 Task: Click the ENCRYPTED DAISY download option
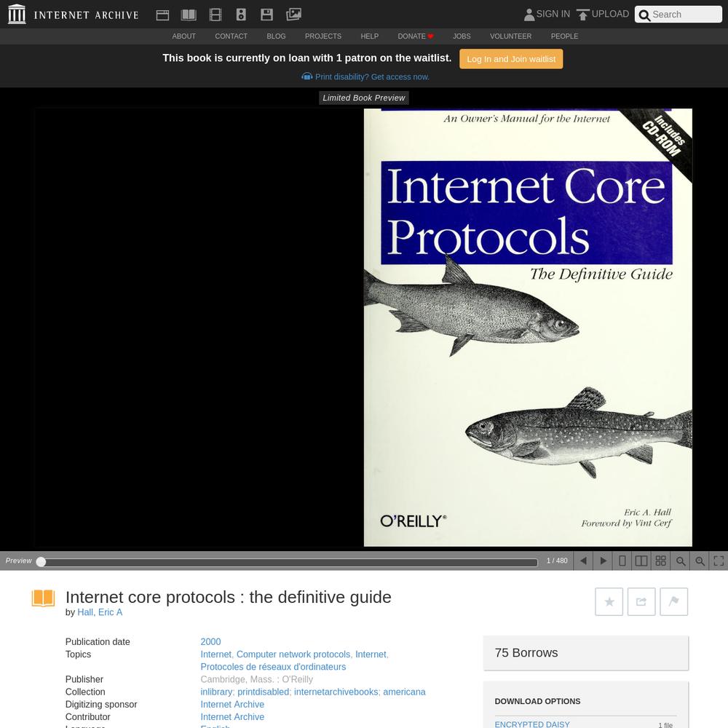point(532,724)
